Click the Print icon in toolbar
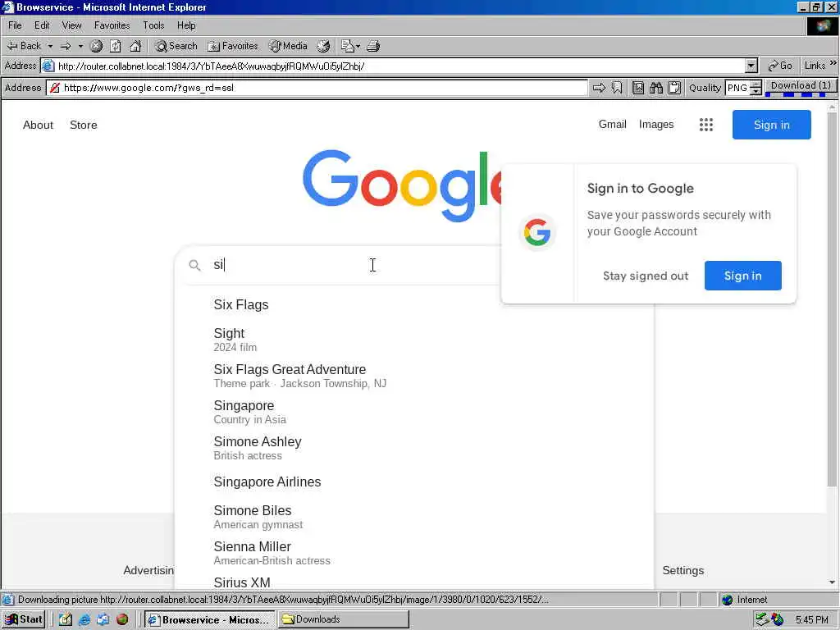Screen dimensions: 840x630 point(373,46)
